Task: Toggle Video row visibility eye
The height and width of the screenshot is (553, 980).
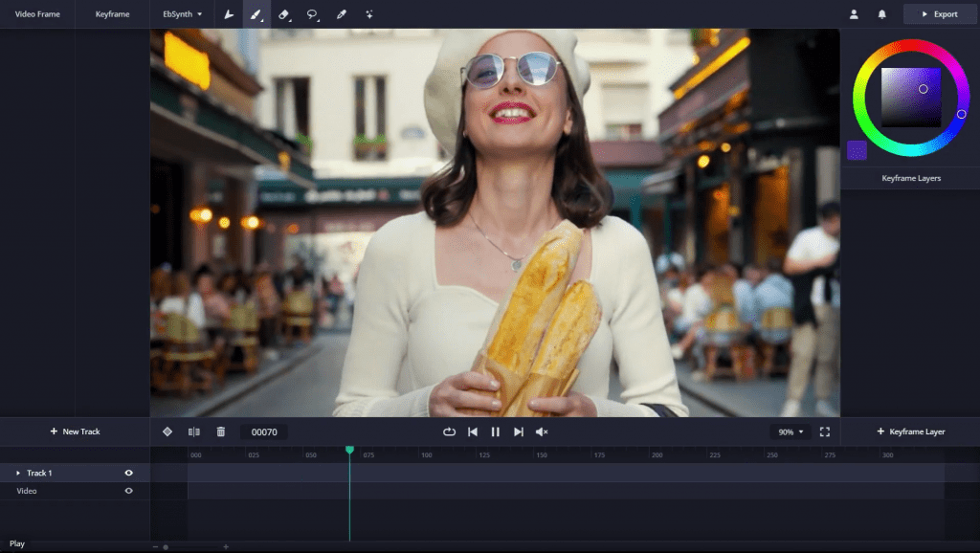Action: coord(129,491)
